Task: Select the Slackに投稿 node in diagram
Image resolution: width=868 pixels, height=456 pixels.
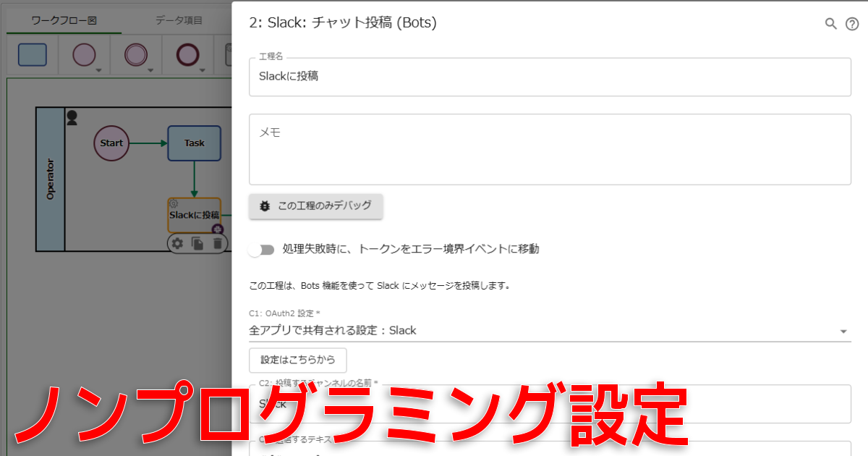Action: pyautogui.click(x=195, y=215)
